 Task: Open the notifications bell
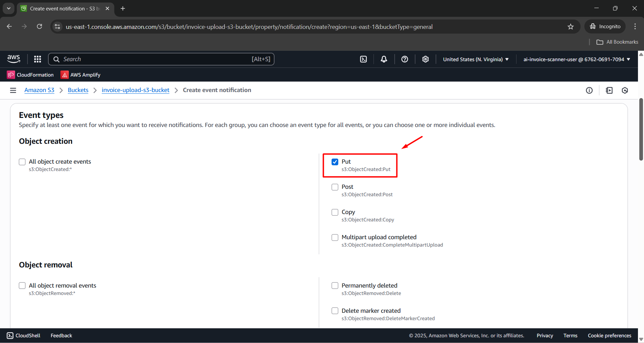[x=384, y=59]
